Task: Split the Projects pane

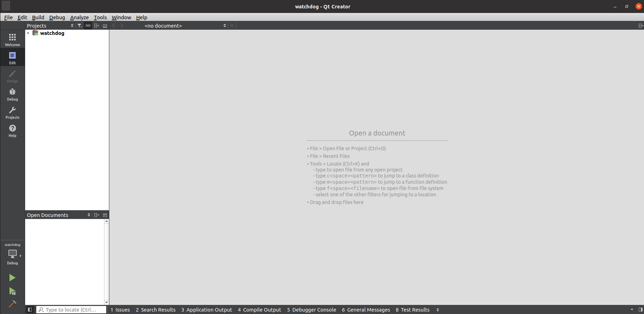Action: [97, 25]
